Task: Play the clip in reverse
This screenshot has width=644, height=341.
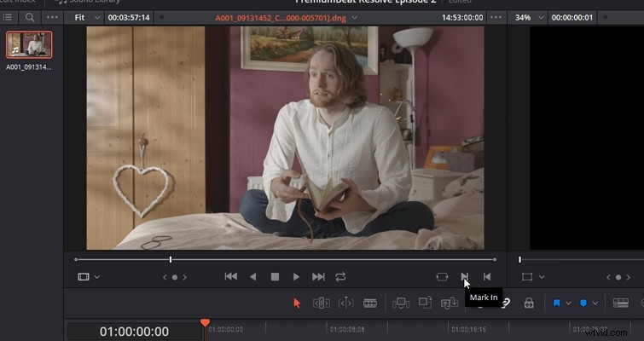Action: (x=253, y=277)
